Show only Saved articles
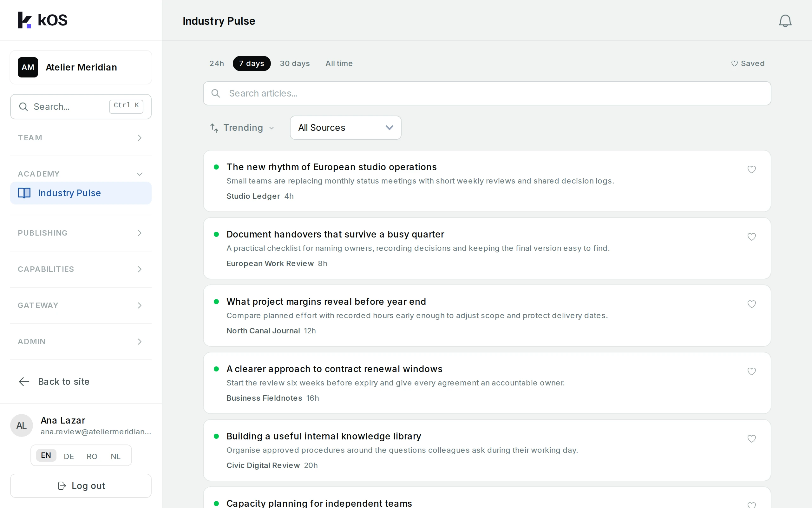This screenshot has height=508, width=812. pos(748,63)
